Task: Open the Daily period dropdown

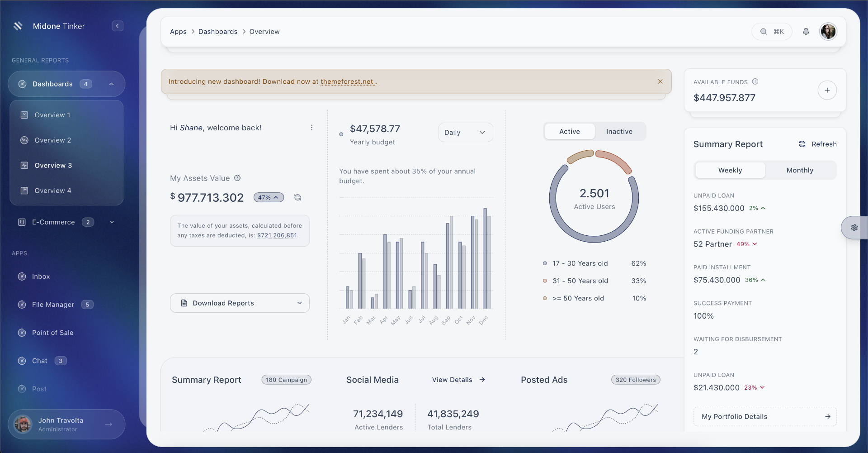Action: pos(465,132)
